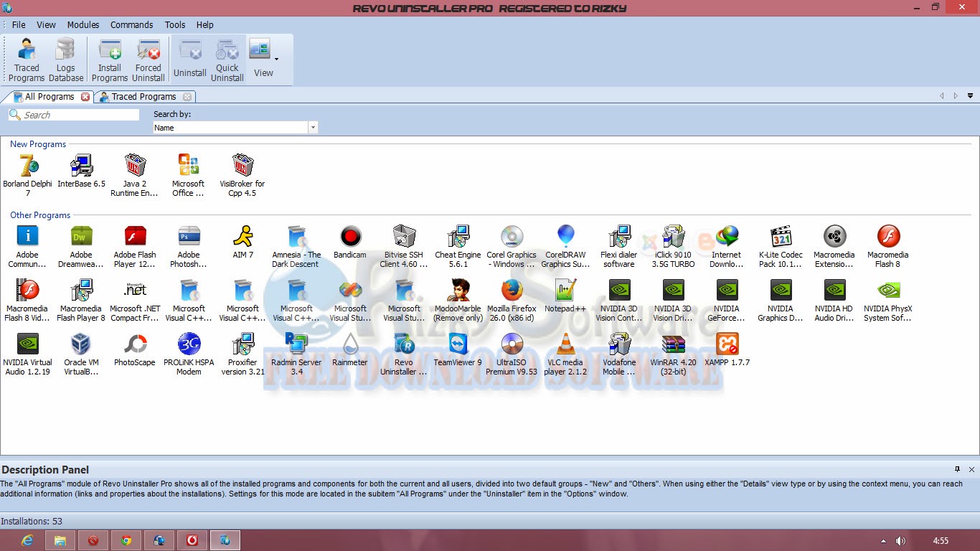This screenshot has height=551, width=980.
Task: Select the TeamViewer 9 program icon
Action: coord(458,349)
